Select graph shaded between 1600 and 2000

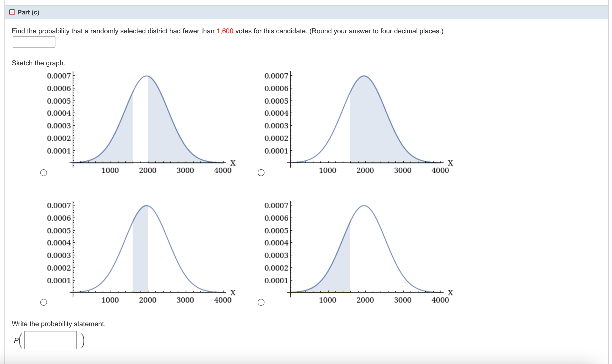(44, 302)
